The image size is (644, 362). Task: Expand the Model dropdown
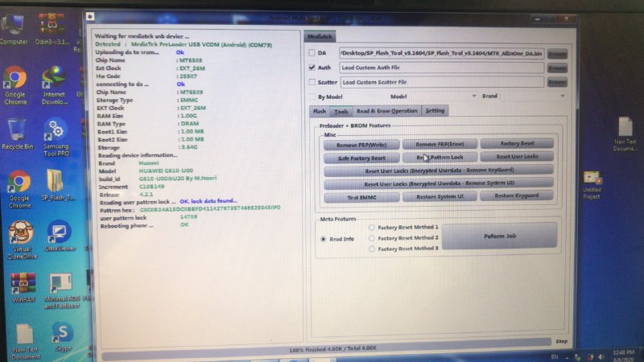pos(473,96)
